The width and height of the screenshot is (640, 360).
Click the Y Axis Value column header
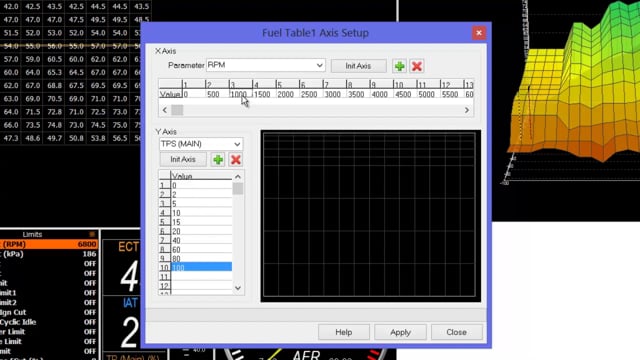coord(201,176)
